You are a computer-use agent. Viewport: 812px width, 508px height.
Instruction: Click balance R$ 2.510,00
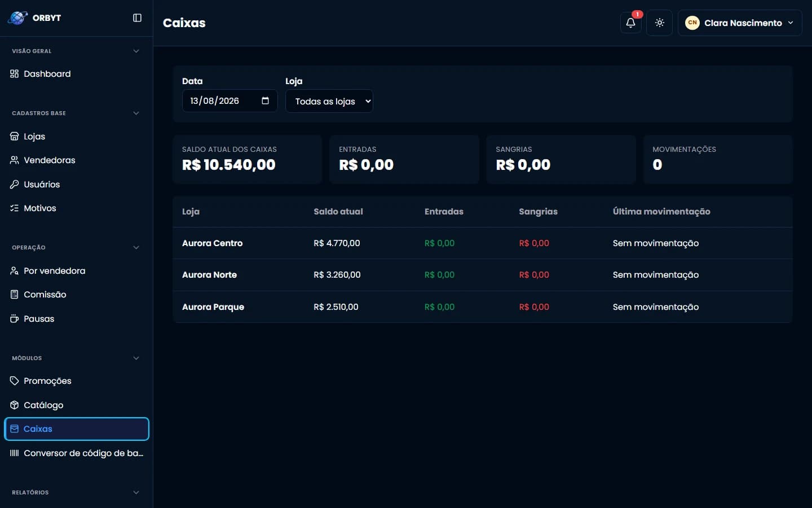[x=336, y=307]
